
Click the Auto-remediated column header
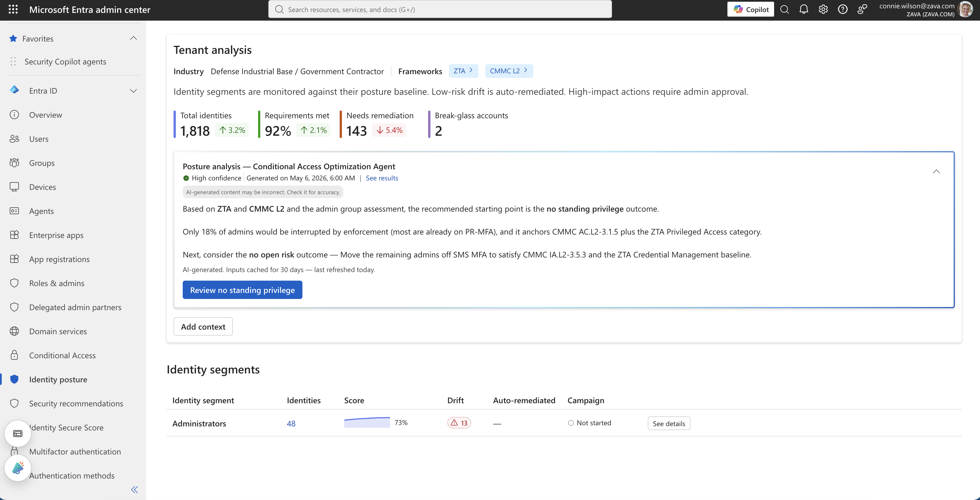[524, 400]
